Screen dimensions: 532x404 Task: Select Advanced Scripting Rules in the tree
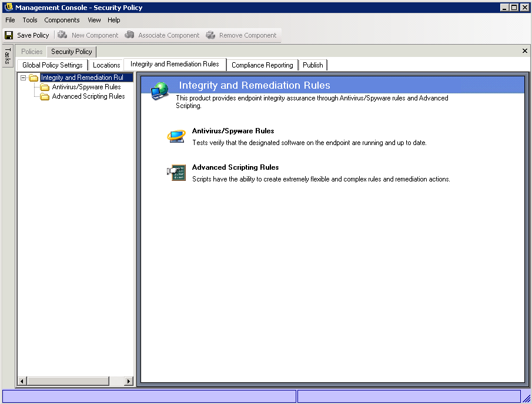88,96
